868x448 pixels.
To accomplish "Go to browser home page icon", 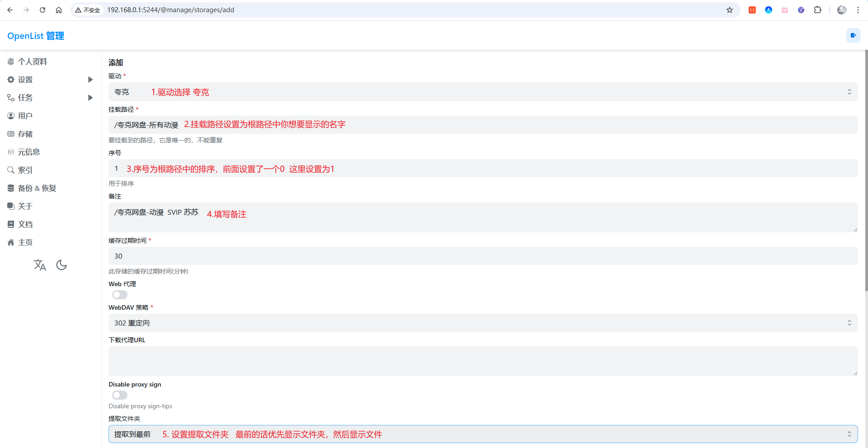I will (59, 10).
